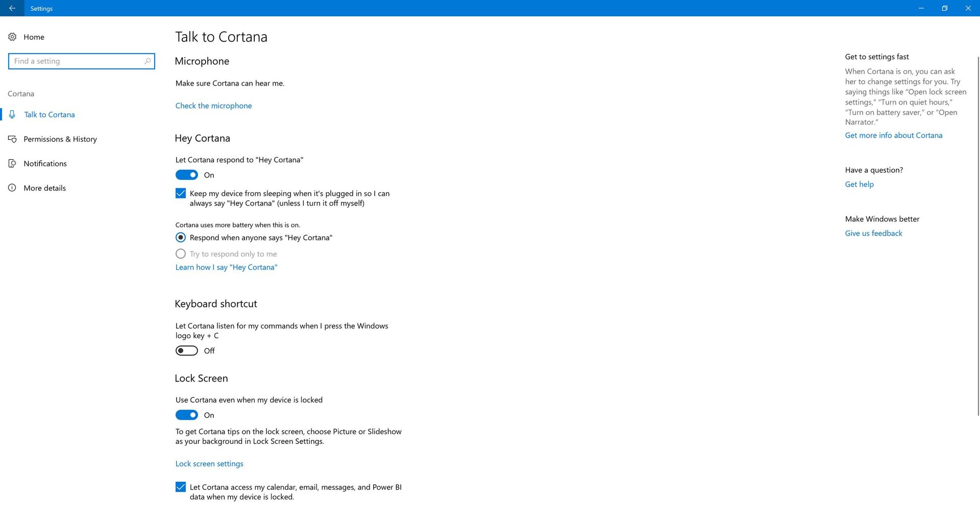Open Lock screen settings

tap(209, 463)
